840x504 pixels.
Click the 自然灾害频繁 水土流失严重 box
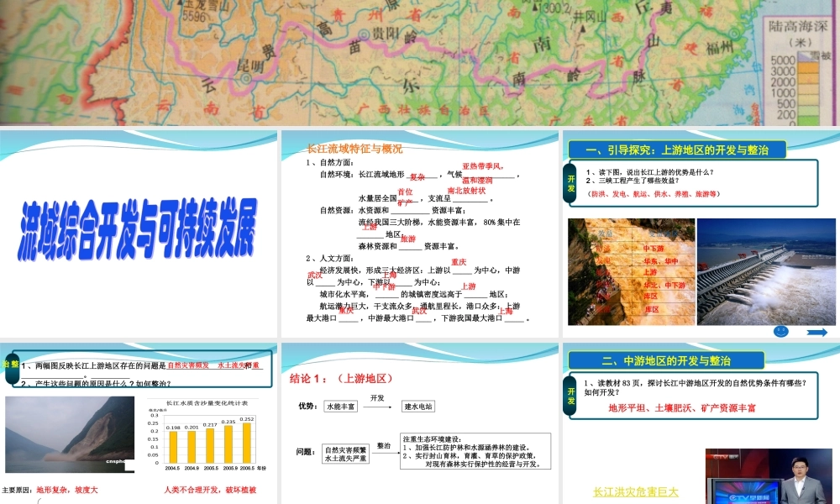(345, 454)
